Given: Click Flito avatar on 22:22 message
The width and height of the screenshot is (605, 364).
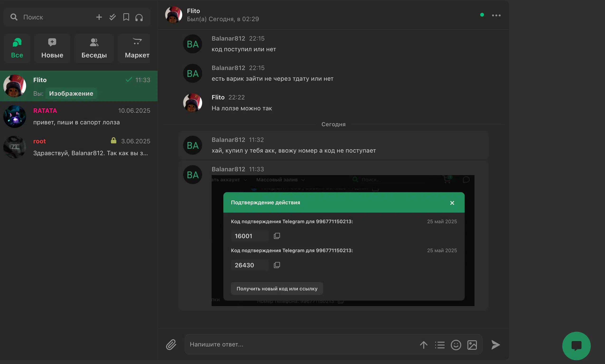Looking at the screenshot, I should coord(192,103).
